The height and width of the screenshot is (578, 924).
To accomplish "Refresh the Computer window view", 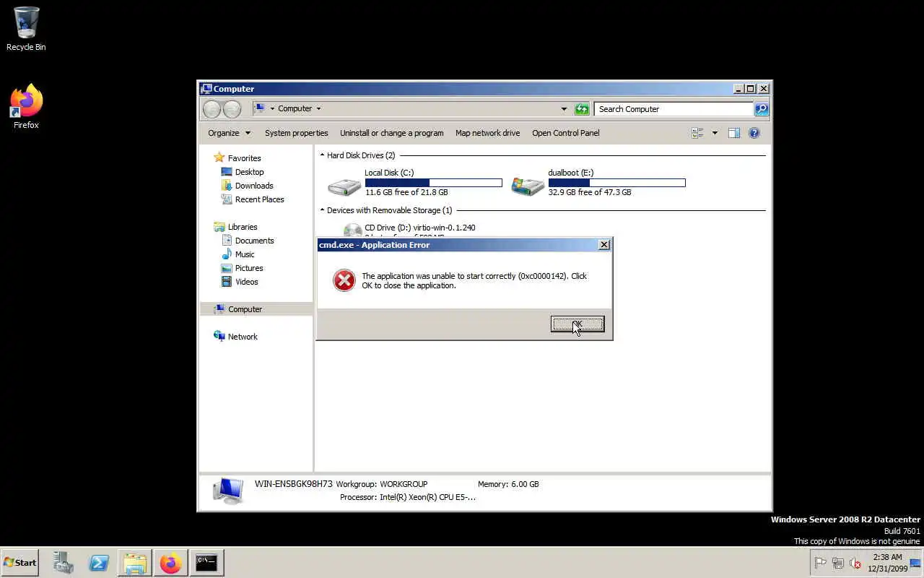I will click(x=582, y=109).
